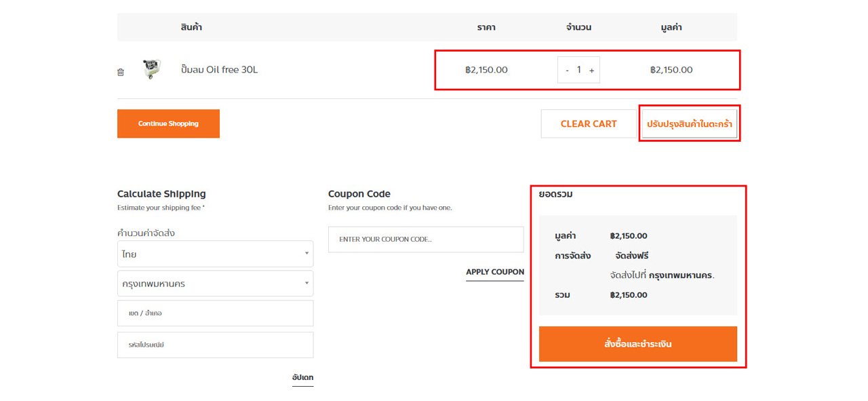Expand the province dropdown showing กรุงเทพมหานคร
868x401 pixels.
click(x=215, y=283)
